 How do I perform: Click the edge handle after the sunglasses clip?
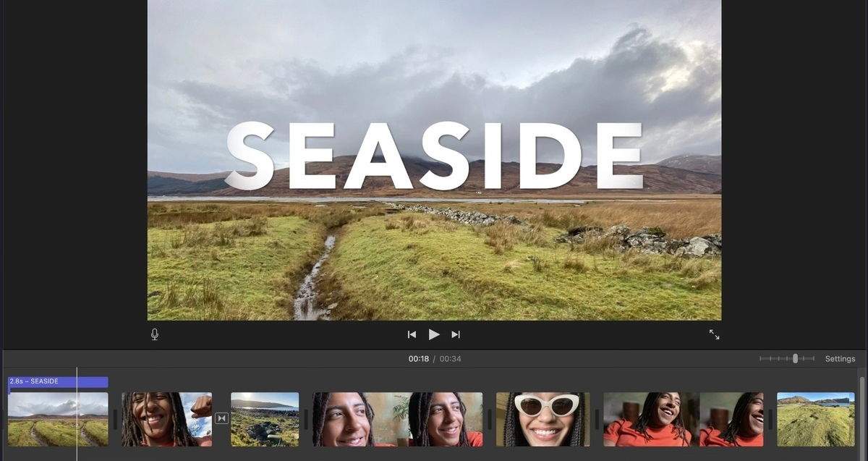[597, 419]
